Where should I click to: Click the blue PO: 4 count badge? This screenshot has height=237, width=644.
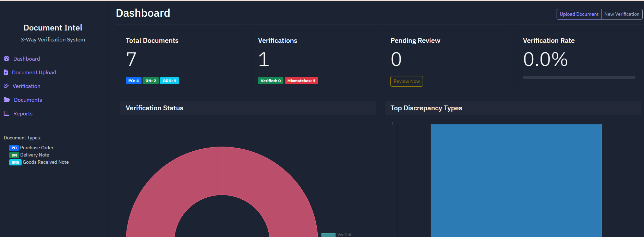[x=133, y=81]
